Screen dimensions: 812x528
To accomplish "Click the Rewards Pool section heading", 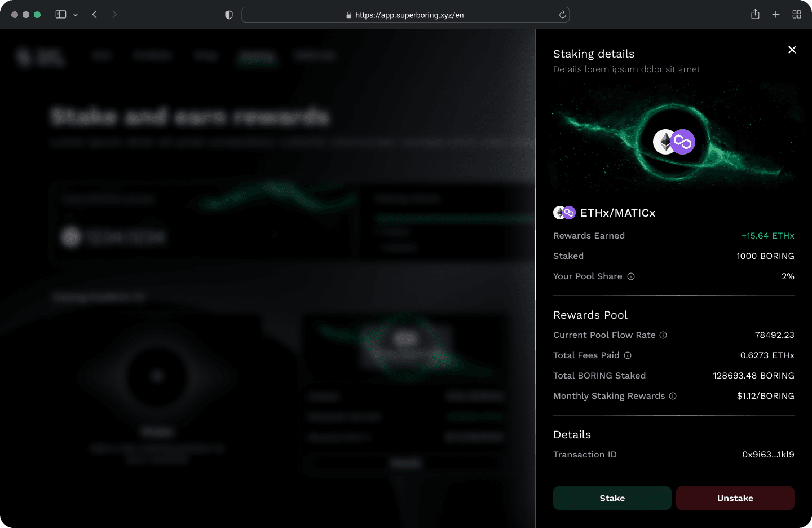I will (x=590, y=315).
